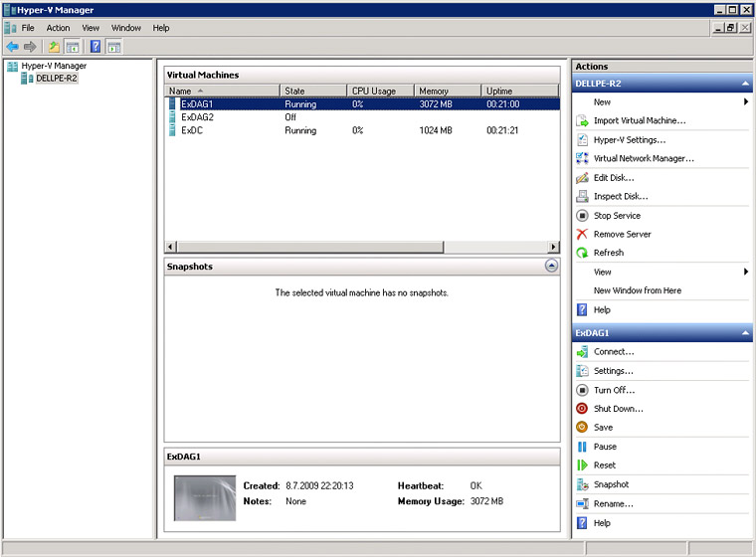This screenshot has height=557, width=756.
Task: Click the red X Remove Server icon
Action: tap(582, 234)
